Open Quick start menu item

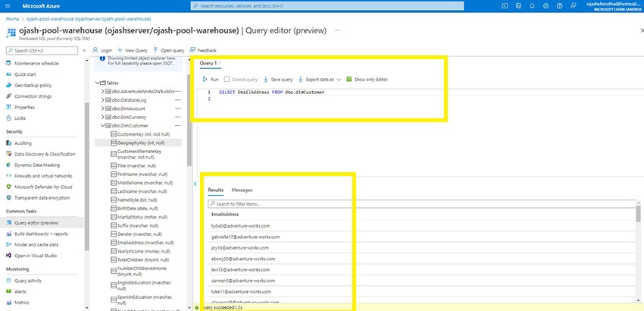[25, 74]
